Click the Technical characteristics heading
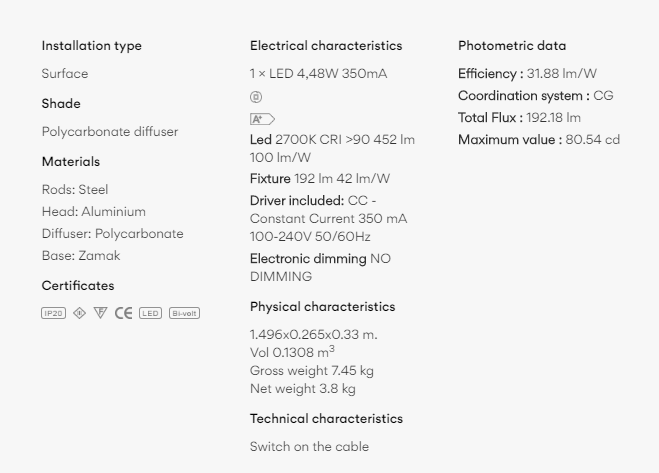The height and width of the screenshot is (473, 659). coord(326,419)
